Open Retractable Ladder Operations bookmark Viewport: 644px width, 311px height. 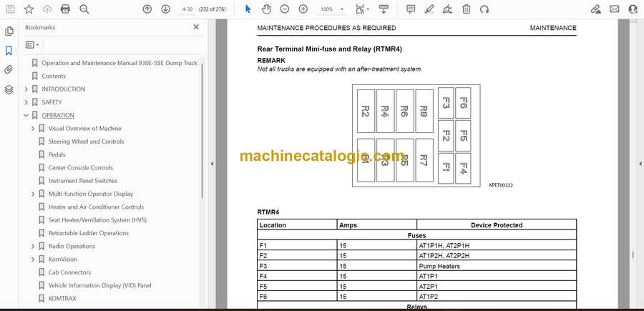point(89,233)
